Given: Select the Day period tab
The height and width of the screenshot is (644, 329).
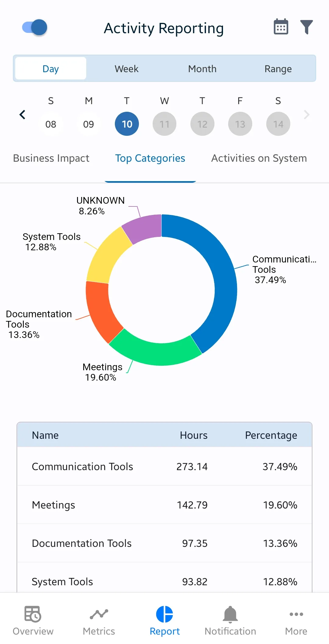Looking at the screenshot, I should (x=51, y=69).
